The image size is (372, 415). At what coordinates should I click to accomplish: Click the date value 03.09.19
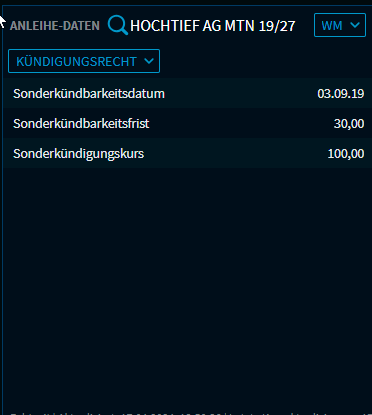click(340, 94)
